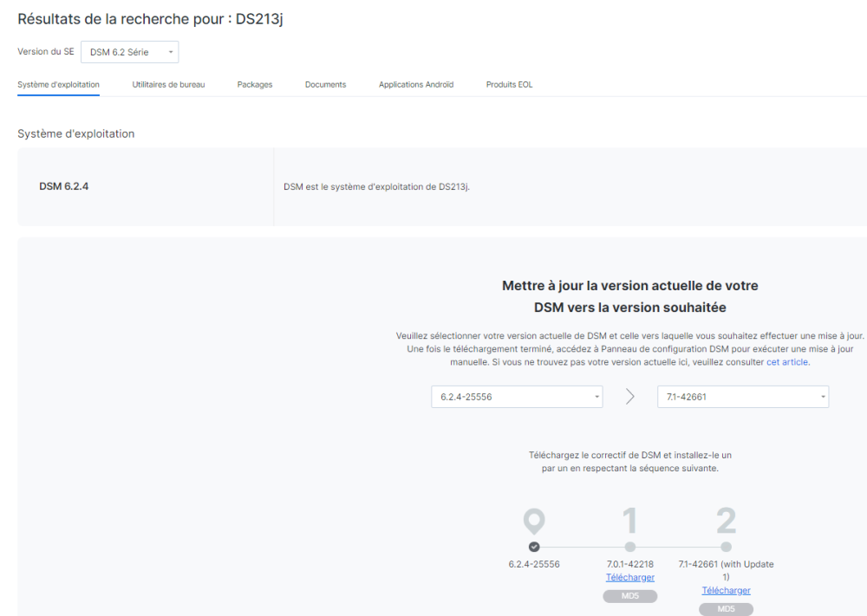Click the step 2 sequence marker dot
This screenshot has height=616, width=867.
tap(726, 547)
